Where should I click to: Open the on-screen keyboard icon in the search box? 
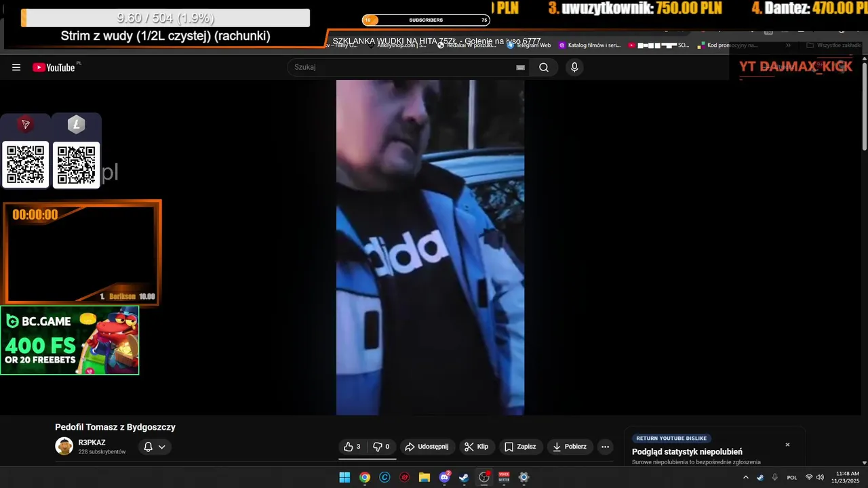click(520, 67)
